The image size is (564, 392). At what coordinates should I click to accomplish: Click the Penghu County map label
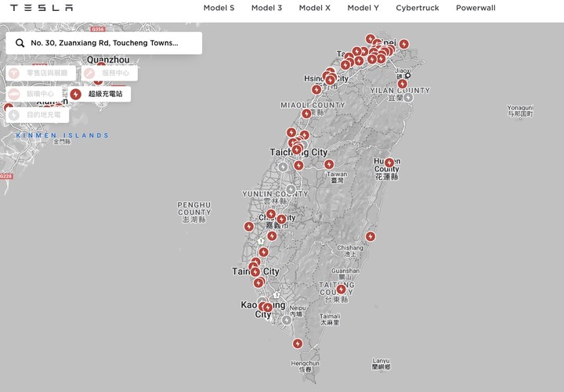[194, 212]
